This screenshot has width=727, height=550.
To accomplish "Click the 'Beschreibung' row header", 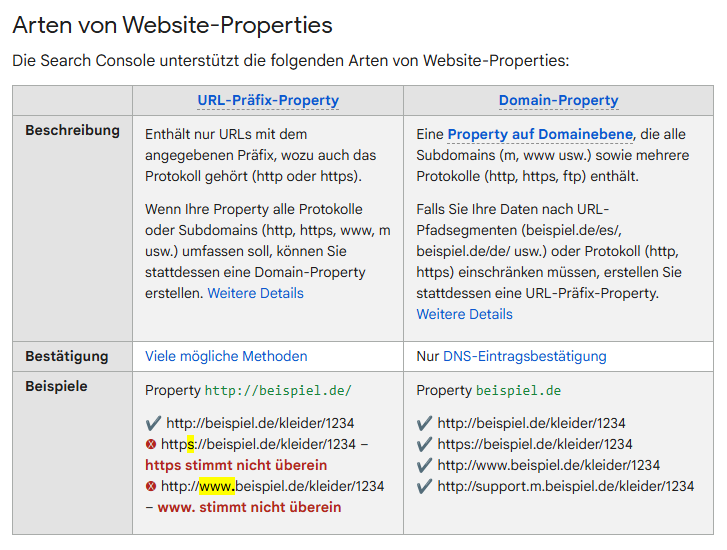I will 72,130.
